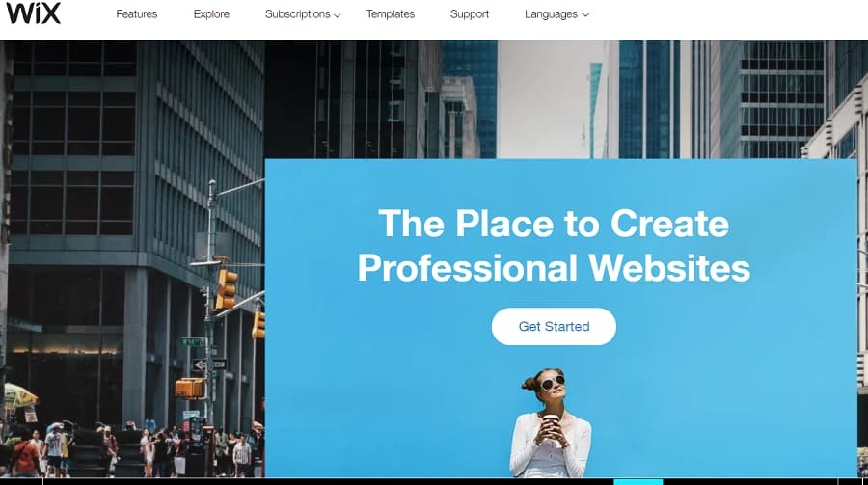Click the green street name sign

point(193,341)
